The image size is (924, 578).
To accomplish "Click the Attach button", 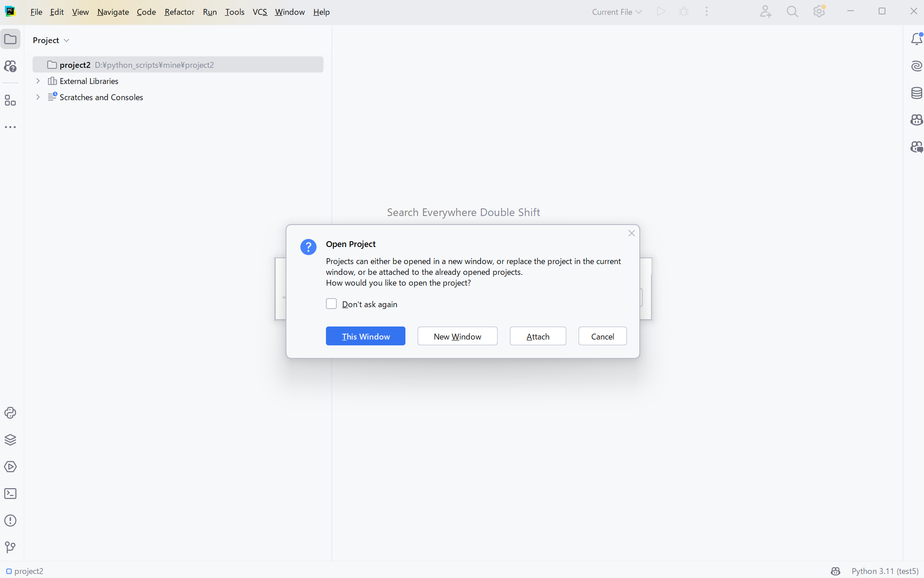I will pos(537,336).
